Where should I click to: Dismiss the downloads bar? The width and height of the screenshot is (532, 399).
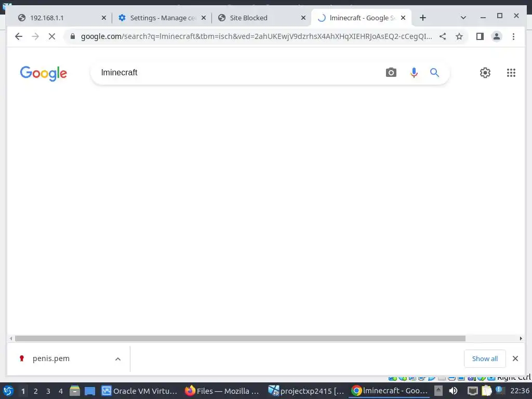515,358
